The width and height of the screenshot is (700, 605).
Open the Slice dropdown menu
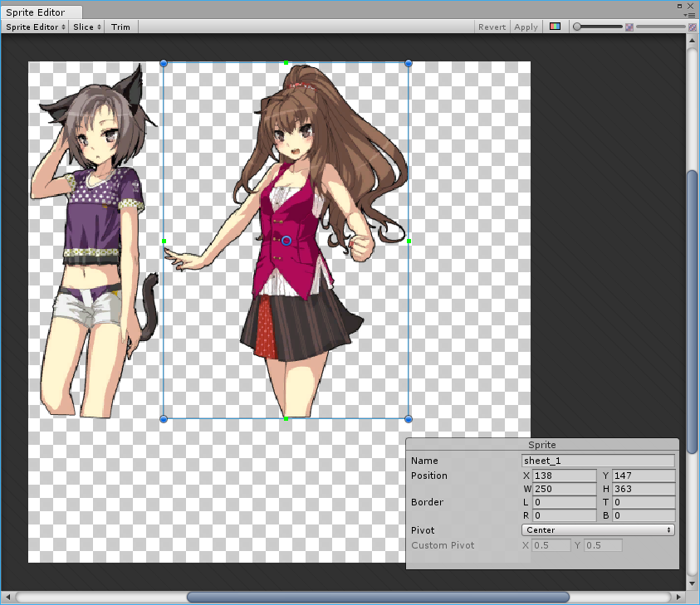[87, 27]
